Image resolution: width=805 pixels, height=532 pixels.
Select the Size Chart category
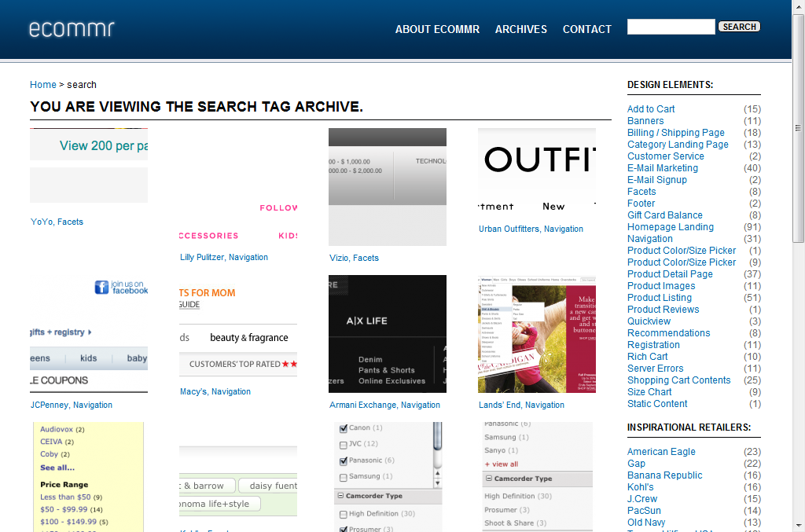click(x=649, y=392)
